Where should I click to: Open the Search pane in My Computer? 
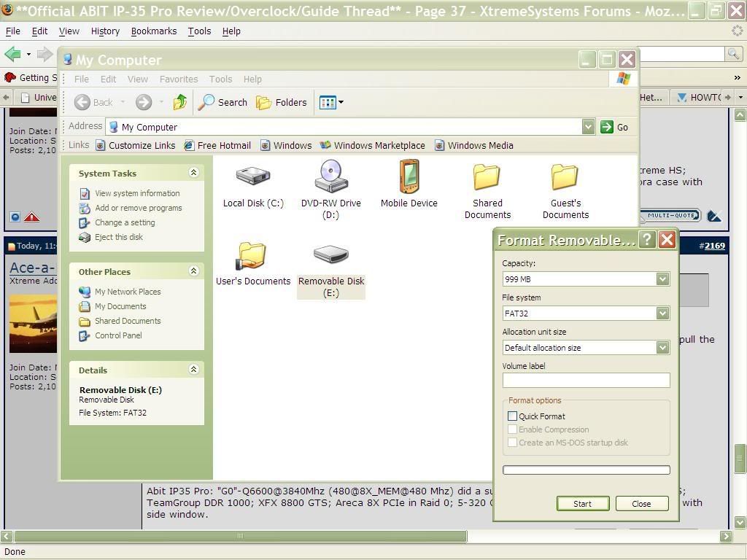point(223,102)
